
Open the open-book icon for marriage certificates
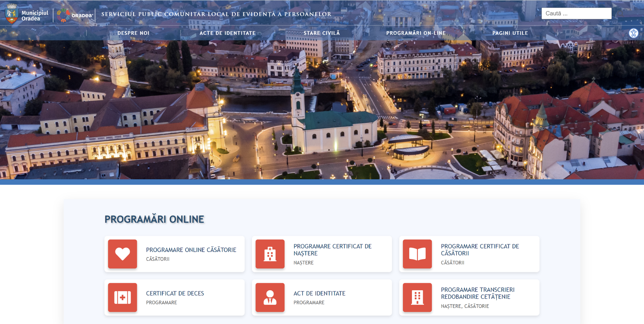417,254
